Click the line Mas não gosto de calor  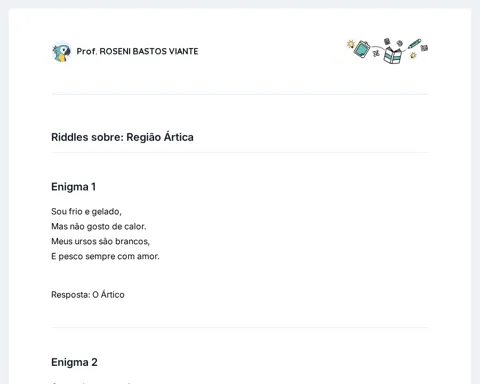click(x=99, y=227)
